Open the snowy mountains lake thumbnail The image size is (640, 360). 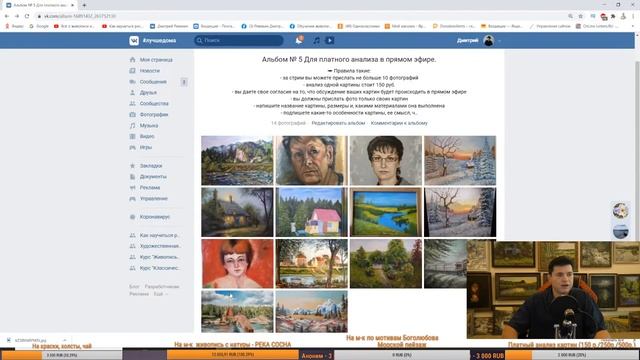(311, 311)
